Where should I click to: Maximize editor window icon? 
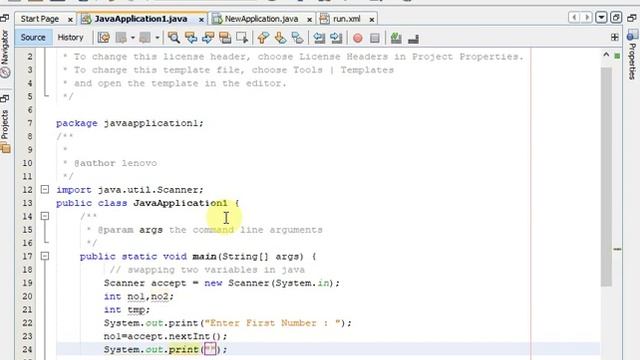[x=616, y=18]
